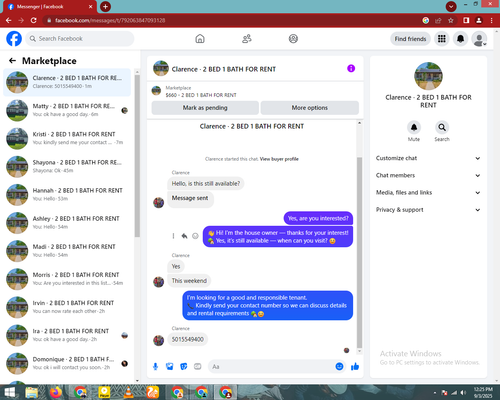Click the phone number message 5015549400
The height and width of the screenshot is (400, 500).
coord(188,339)
